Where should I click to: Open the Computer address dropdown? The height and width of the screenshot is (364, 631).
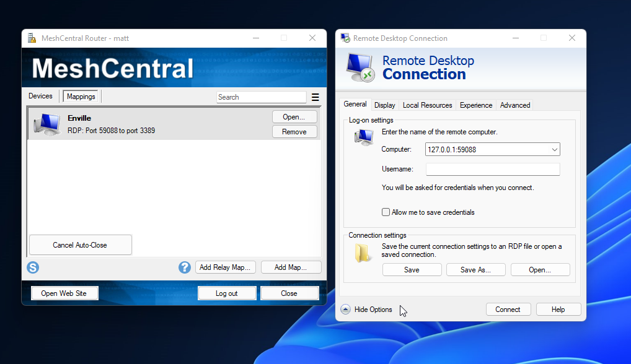click(x=555, y=149)
